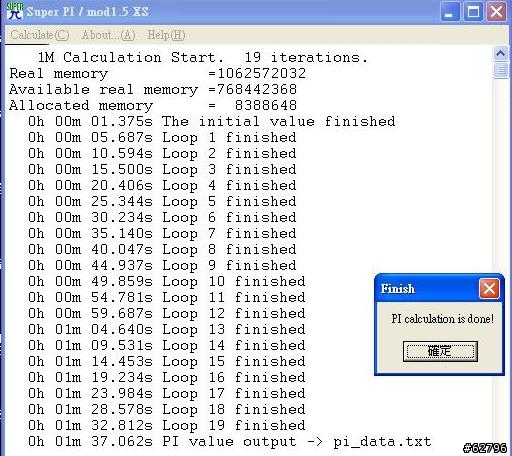This screenshot has height=456, width=512.
Task: Click the 'Loop 14 finished' line
Action: coord(167,346)
